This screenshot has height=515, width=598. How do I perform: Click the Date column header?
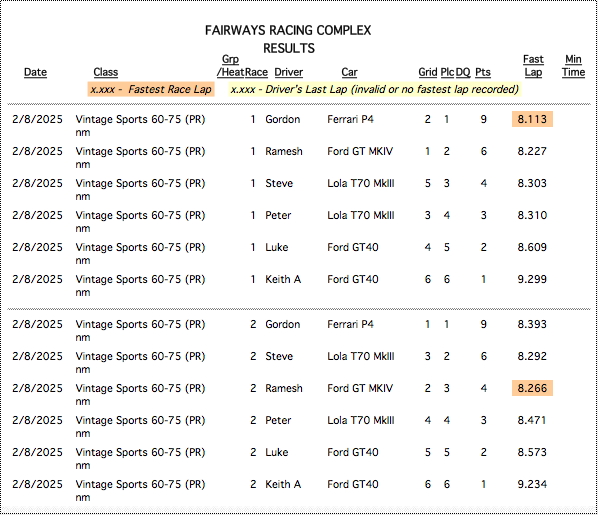pos(35,72)
